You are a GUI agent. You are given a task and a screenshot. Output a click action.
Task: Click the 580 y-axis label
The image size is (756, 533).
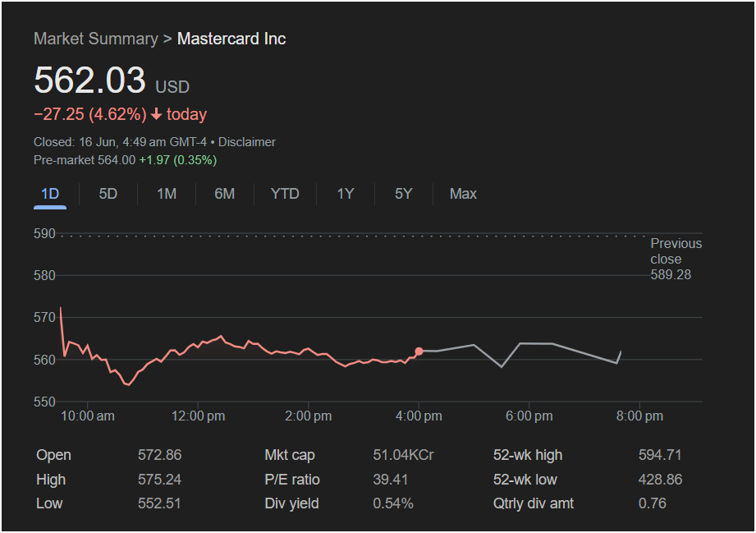click(44, 275)
